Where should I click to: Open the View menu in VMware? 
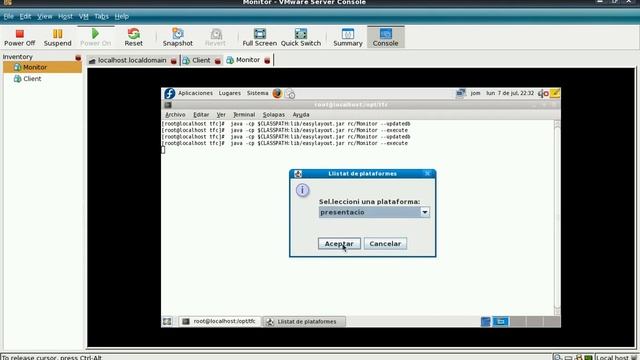(x=44, y=16)
